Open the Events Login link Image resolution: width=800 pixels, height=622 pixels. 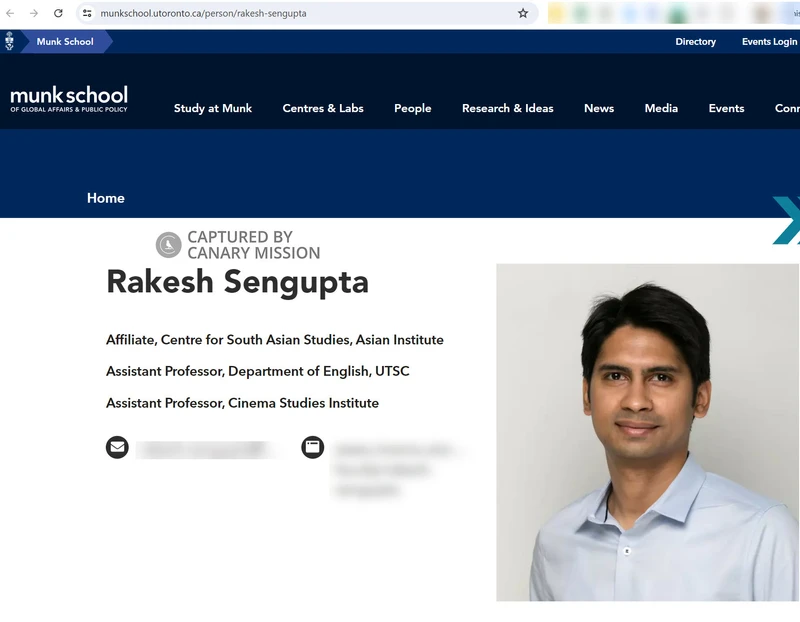point(769,42)
